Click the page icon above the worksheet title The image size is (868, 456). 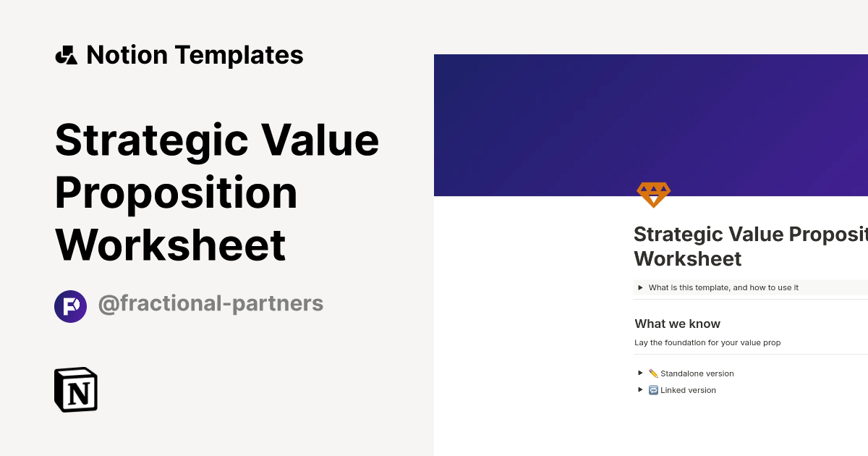653,194
